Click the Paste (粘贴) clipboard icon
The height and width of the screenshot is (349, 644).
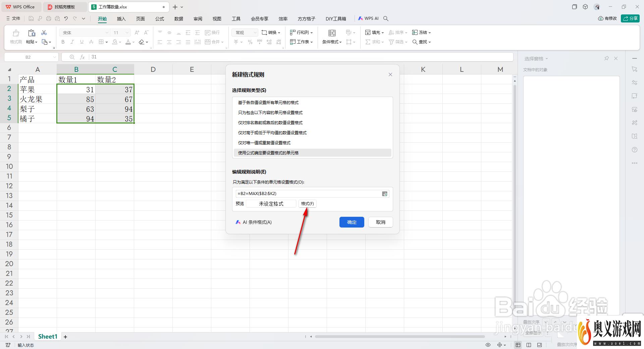[x=32, y=33]
